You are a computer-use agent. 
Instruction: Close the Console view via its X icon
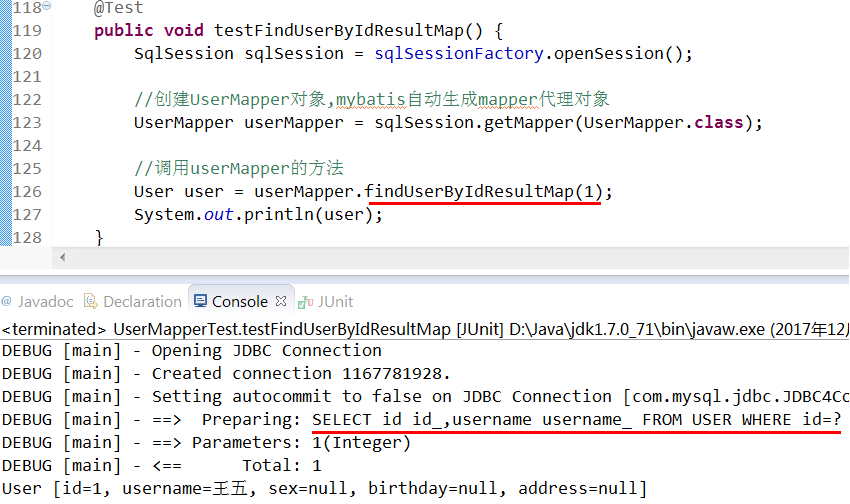(x=281, y=301)
